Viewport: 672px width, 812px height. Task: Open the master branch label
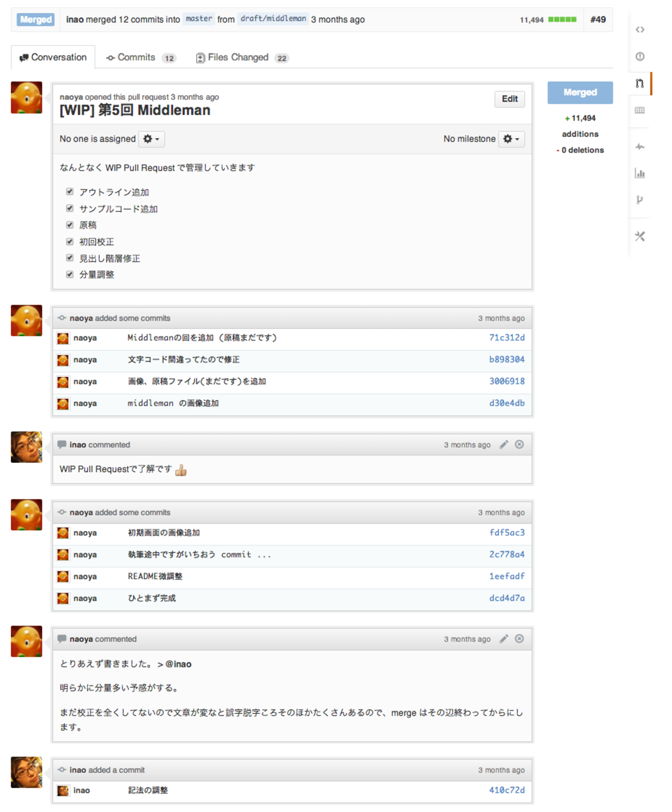199,19
